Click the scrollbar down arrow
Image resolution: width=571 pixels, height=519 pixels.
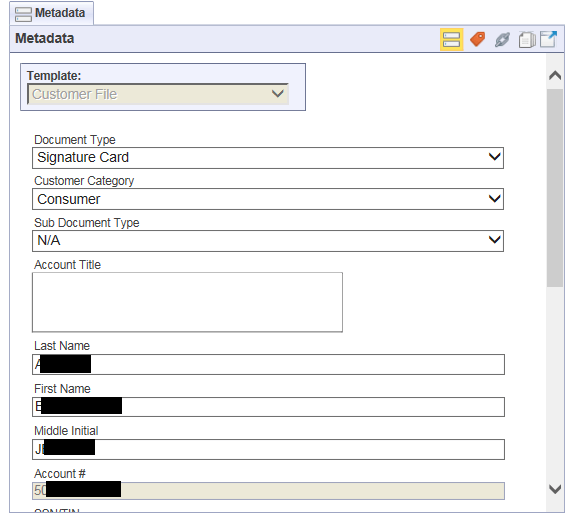click(555, 489)
